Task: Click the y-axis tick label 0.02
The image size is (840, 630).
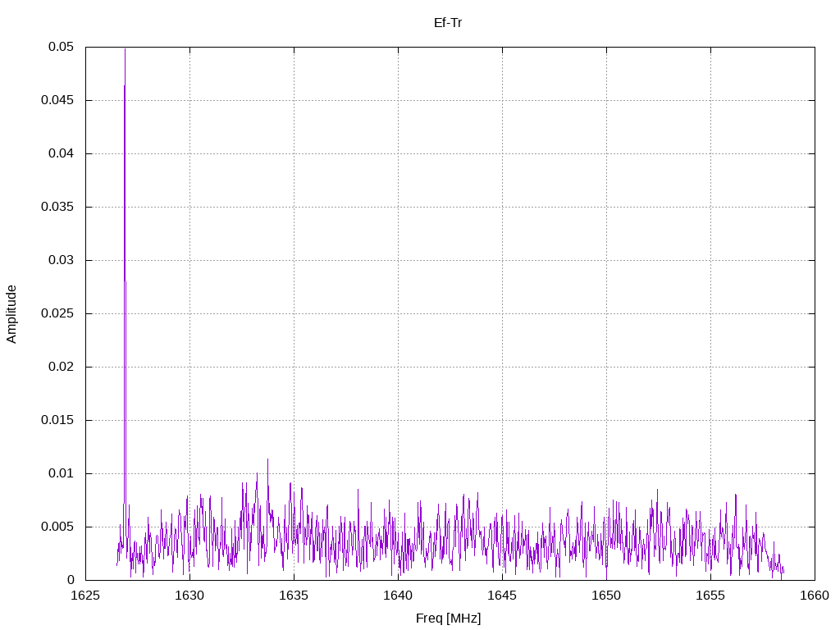Action: click(61, 367)
